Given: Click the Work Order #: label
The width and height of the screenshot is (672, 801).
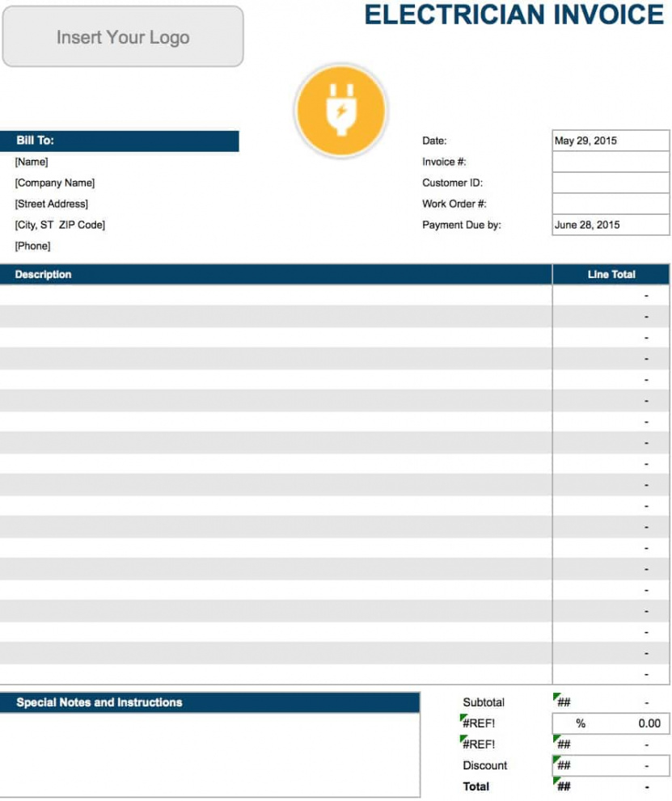Looking at the screenshot, I should point(454,204).
